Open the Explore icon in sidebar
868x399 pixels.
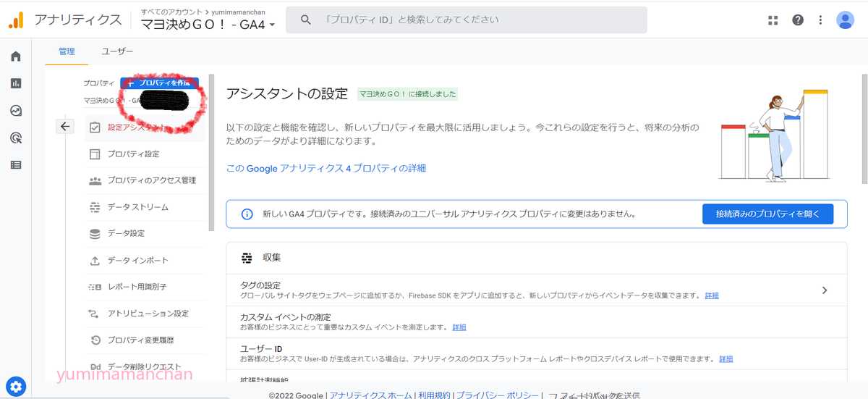coord(16,111)
